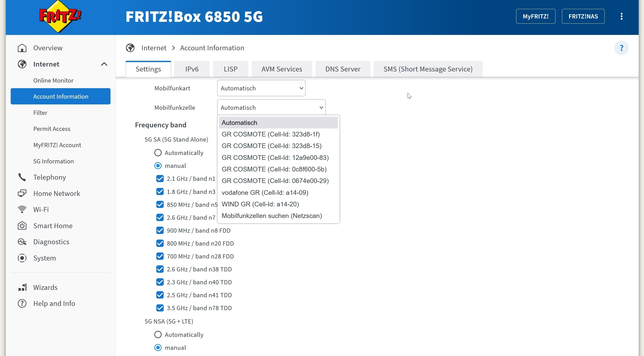Click the Diagnostics icon

pos(22,242)
